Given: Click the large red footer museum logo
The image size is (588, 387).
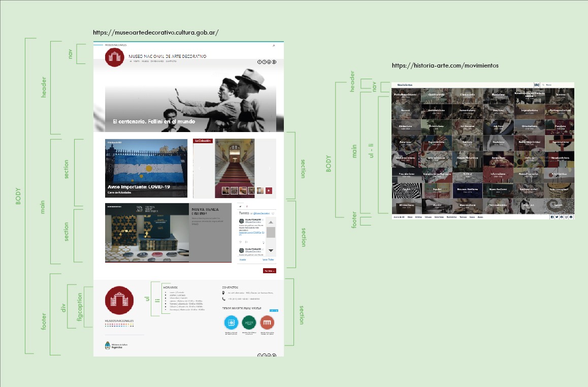Looking at the screenshot, I should click(x=119, y=301).
